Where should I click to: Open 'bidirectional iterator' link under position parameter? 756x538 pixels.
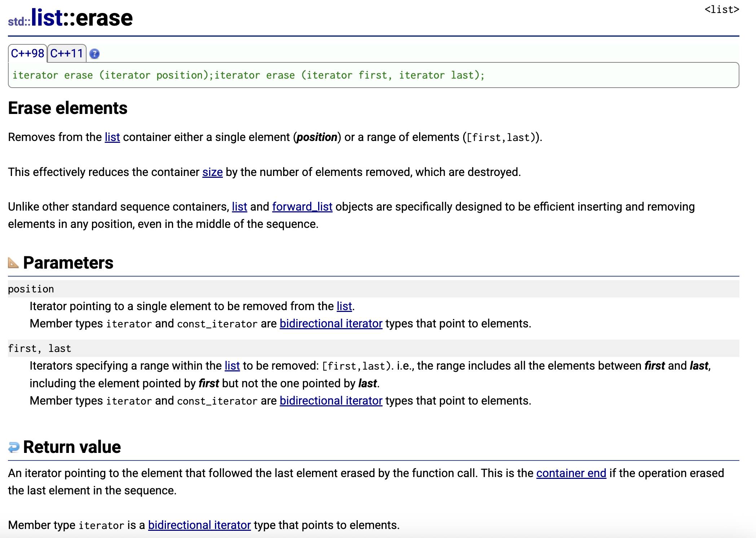tap(331, 323)
